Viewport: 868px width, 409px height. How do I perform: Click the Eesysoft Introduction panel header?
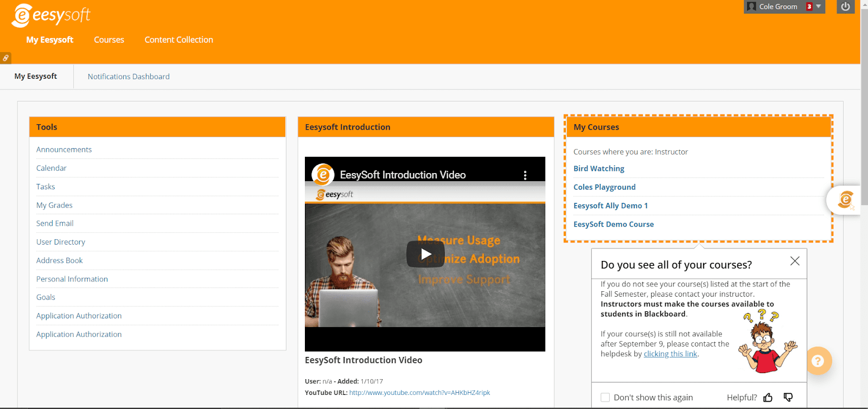(x=426, y=127)
